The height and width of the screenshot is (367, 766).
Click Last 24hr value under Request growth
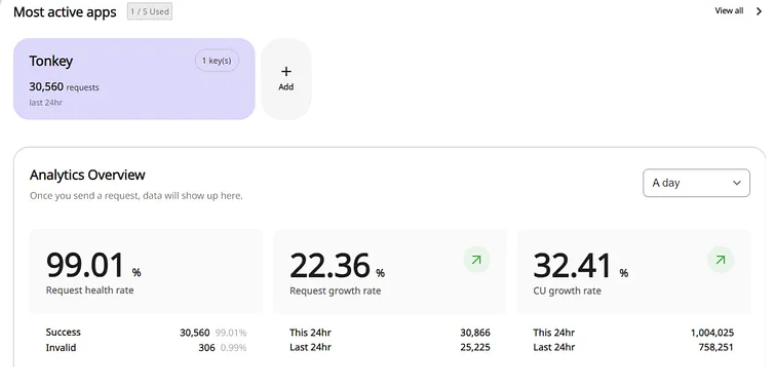[x=475, y=348]
